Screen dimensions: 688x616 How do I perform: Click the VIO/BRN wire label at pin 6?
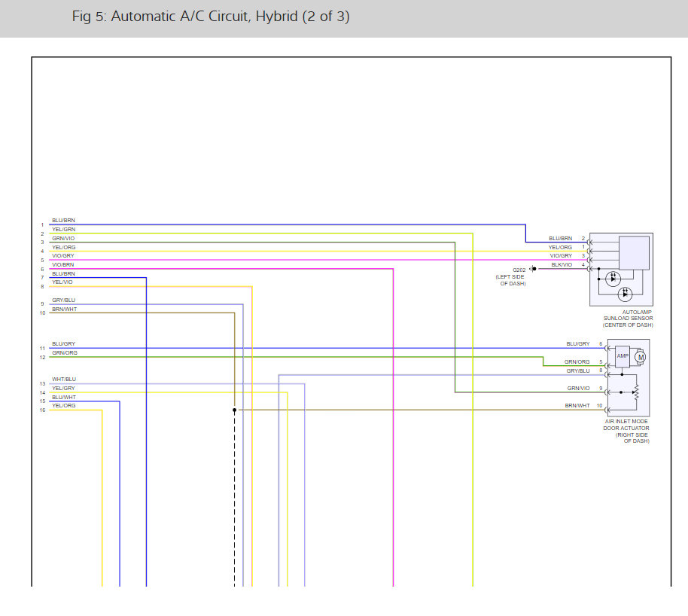(62, 265)
